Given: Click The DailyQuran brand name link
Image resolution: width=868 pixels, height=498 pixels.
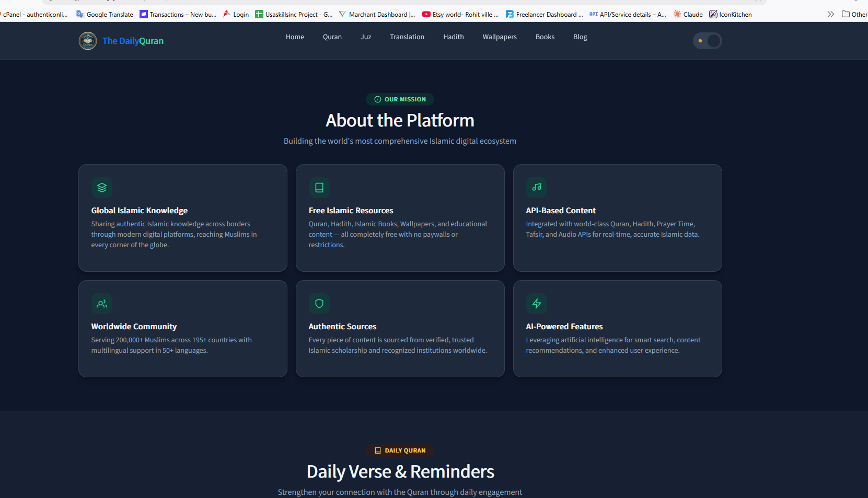Looking at the screenshot, I should [133, 41].
